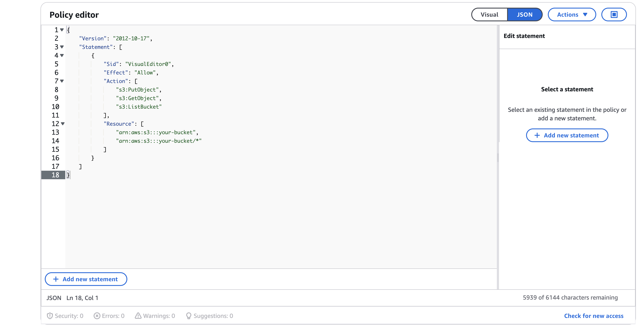The height and width of the screenshot is (332, 644).
Task: Click the Edit statement panel heading
Action: 524,36
